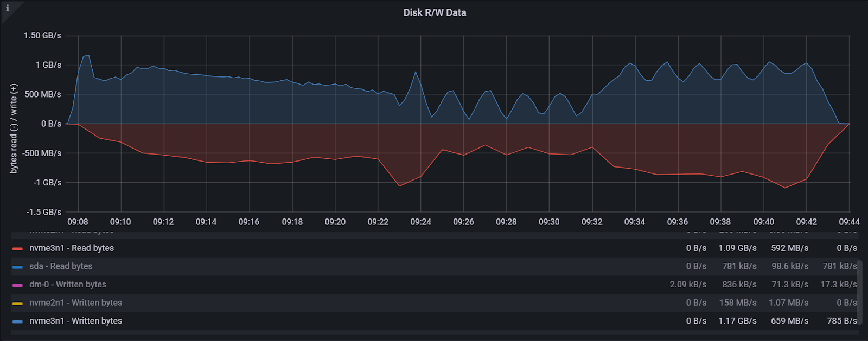This screenshot has height=341, width=868.
Task: Click the 659 MB/s value
Action: tap(789, 321)
